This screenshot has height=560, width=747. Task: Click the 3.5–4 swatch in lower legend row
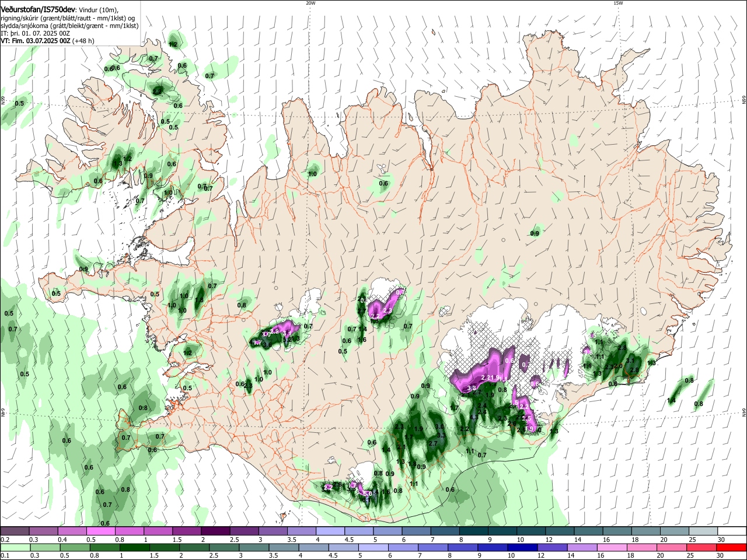(284, 547)
